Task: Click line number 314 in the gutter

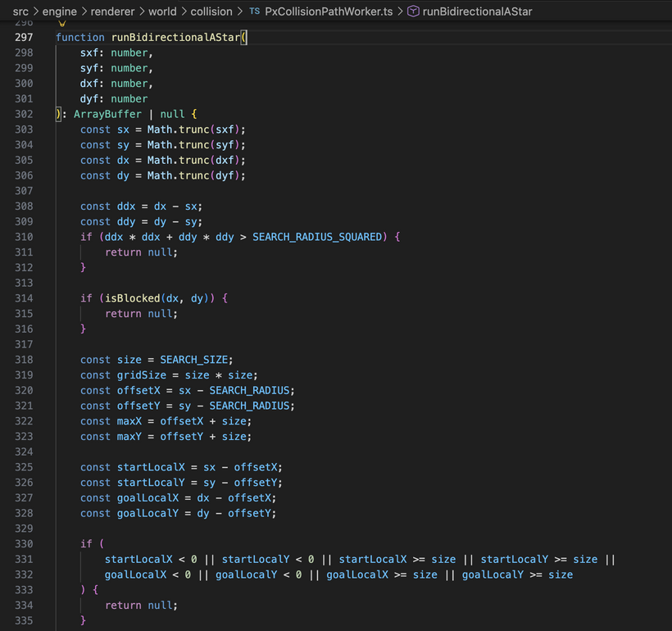Action: click(x=24, y=298)
